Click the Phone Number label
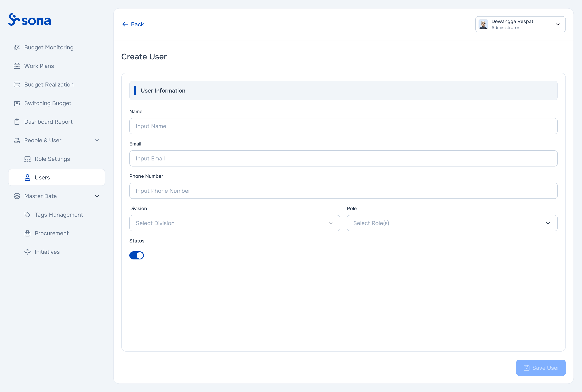The width and height of the screenshot is (582, 392). tap(146, 176)
